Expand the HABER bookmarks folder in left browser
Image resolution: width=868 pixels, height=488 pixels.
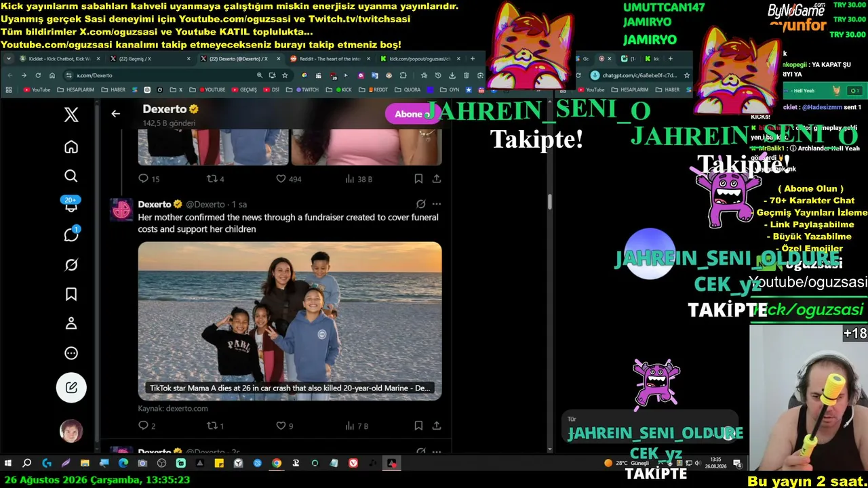click(114, 89)
